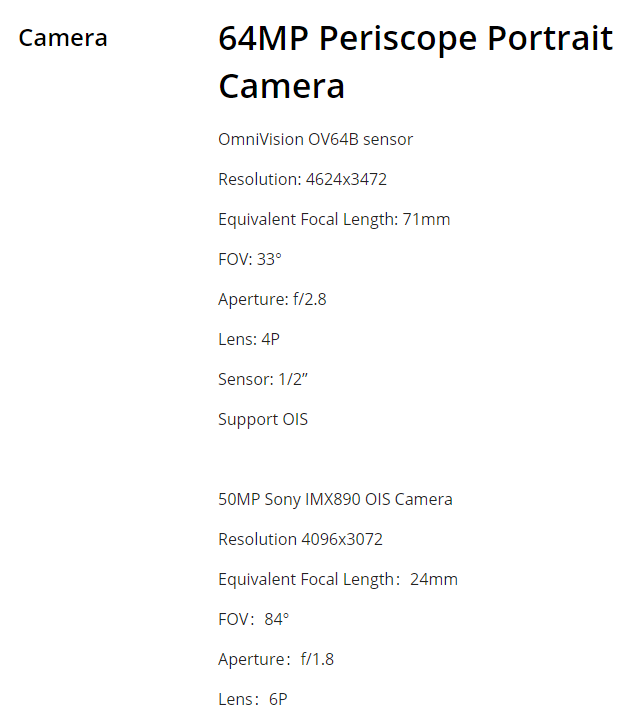Click the 64MP Periscope Portrait Camera heading
The image size is (637, 726).
[x=415, y=62]
